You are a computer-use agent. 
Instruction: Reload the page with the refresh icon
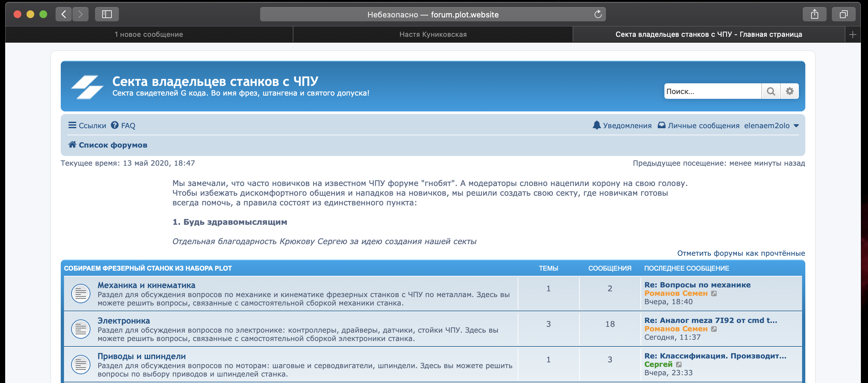coord(598,15)
